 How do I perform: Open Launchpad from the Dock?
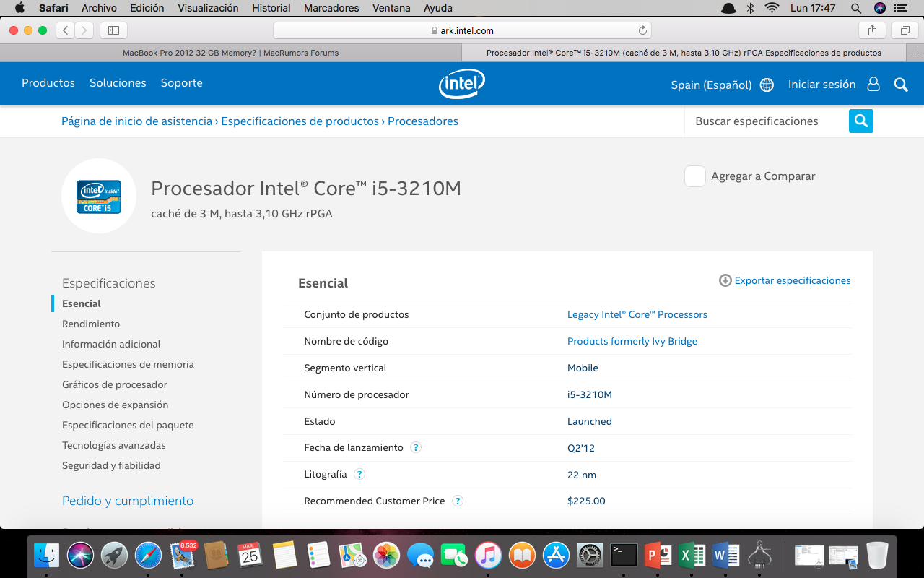pos(114,555)
